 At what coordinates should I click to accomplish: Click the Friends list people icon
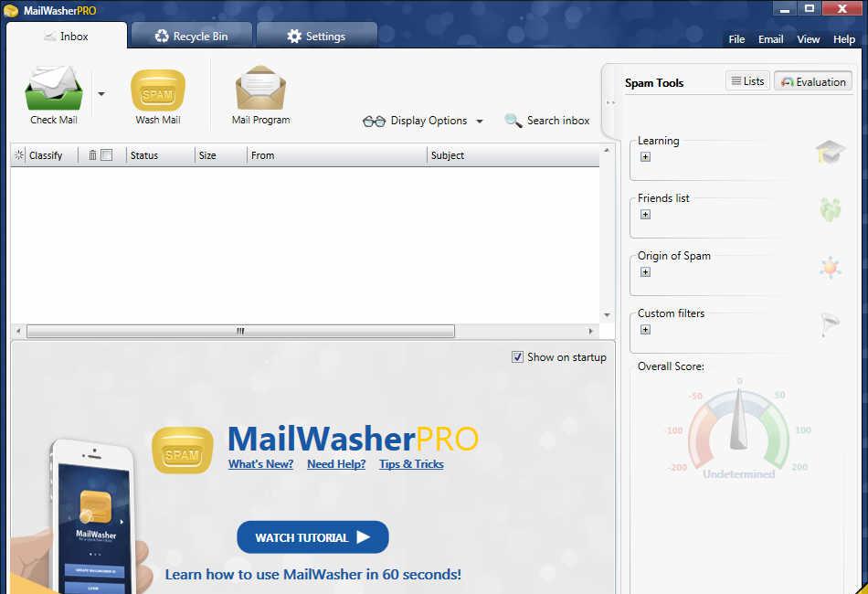click(x=831, y=210)
